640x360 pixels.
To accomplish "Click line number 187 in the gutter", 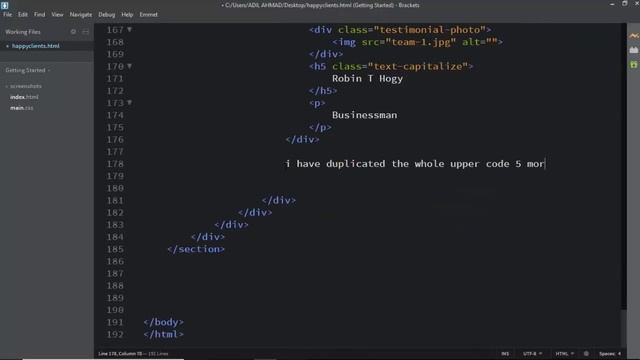I will point(115,273).
